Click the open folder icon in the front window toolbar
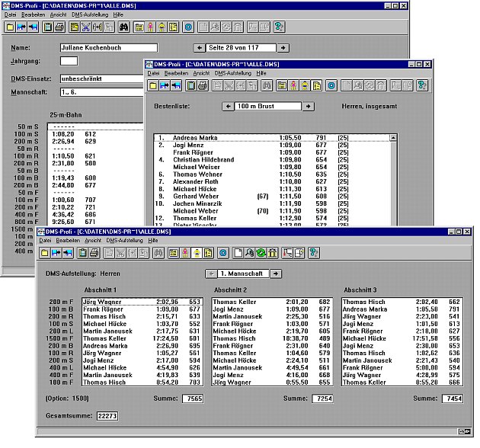The width and height of the screenshot is (480, 448). (45, 253)
